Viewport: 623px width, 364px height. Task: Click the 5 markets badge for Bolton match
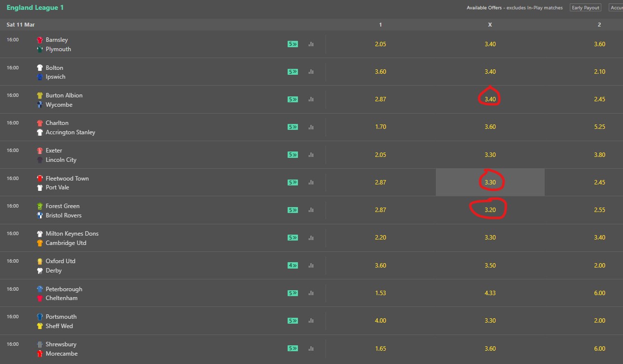(293, 72)
